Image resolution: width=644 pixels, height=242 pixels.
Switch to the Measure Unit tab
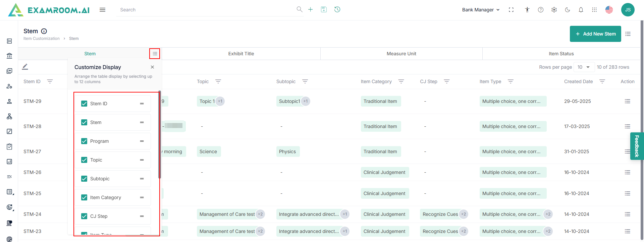click(x=401, y=54)
